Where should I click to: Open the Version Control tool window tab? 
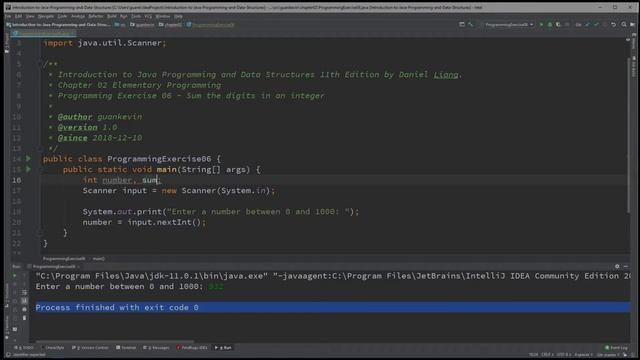point(90,348)
